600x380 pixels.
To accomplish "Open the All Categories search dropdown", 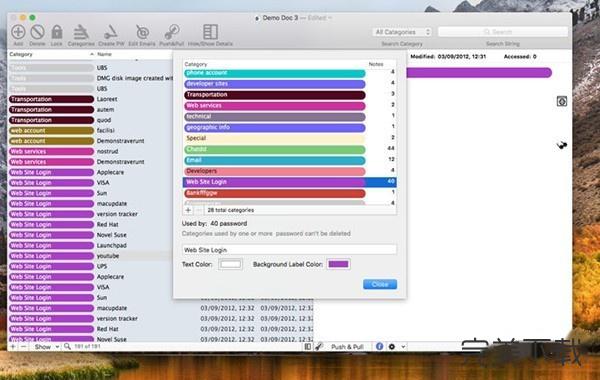I will click(402, 32).
